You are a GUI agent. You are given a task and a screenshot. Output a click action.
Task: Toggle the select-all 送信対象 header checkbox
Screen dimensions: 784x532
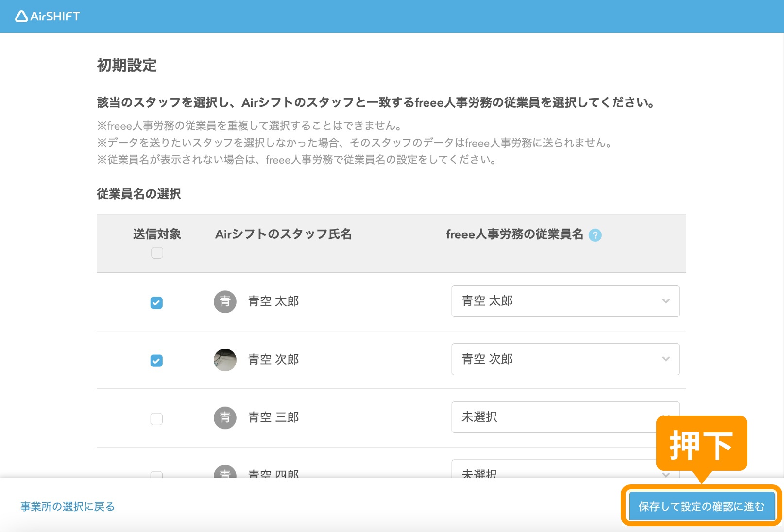(x=157, y=253)
